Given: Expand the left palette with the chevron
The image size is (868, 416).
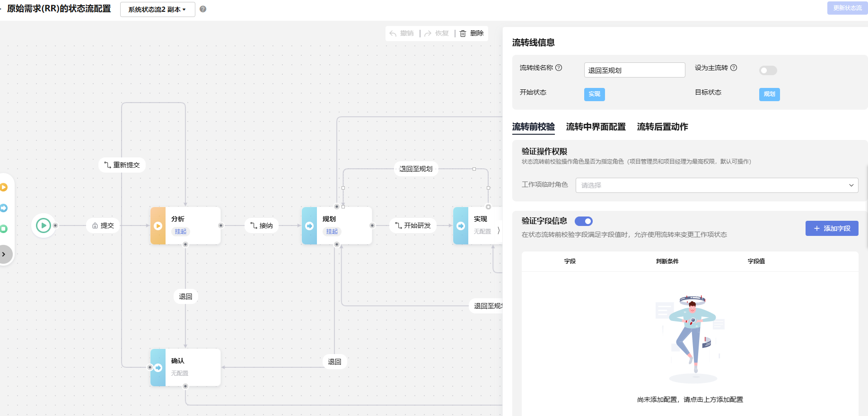Looking at the screenshot, I should pos(4,254).
